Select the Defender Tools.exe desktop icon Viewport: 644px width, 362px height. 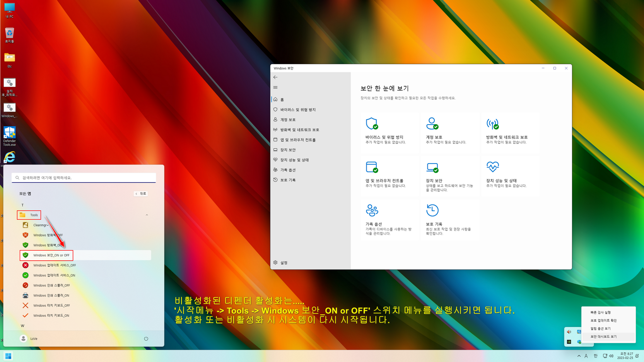pos(9,136)
